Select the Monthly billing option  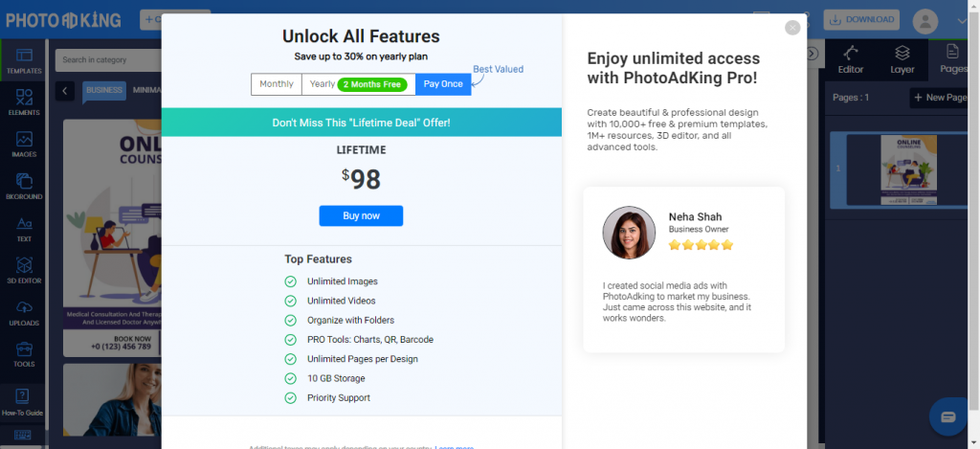[x=277, y=84]
